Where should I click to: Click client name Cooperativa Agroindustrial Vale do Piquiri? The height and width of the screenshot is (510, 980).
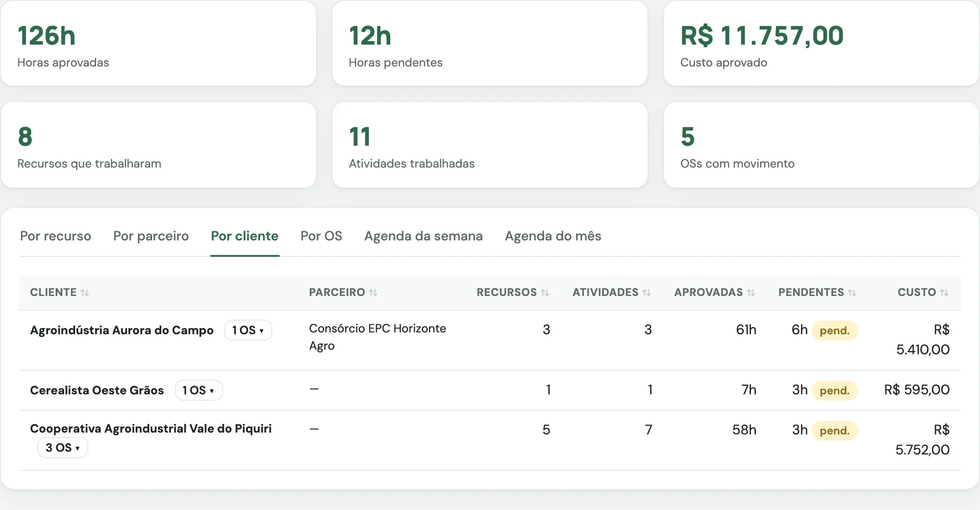coord(151,428)
